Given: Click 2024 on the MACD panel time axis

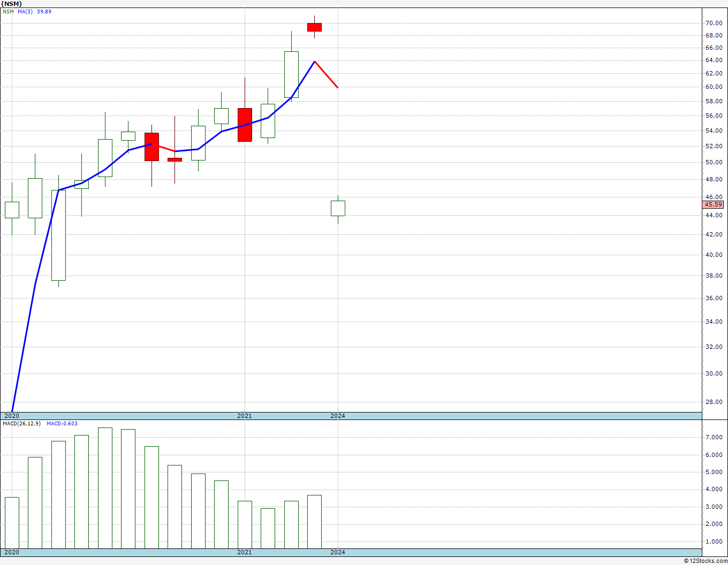Looking at the screenshot, I should [338, 552].
